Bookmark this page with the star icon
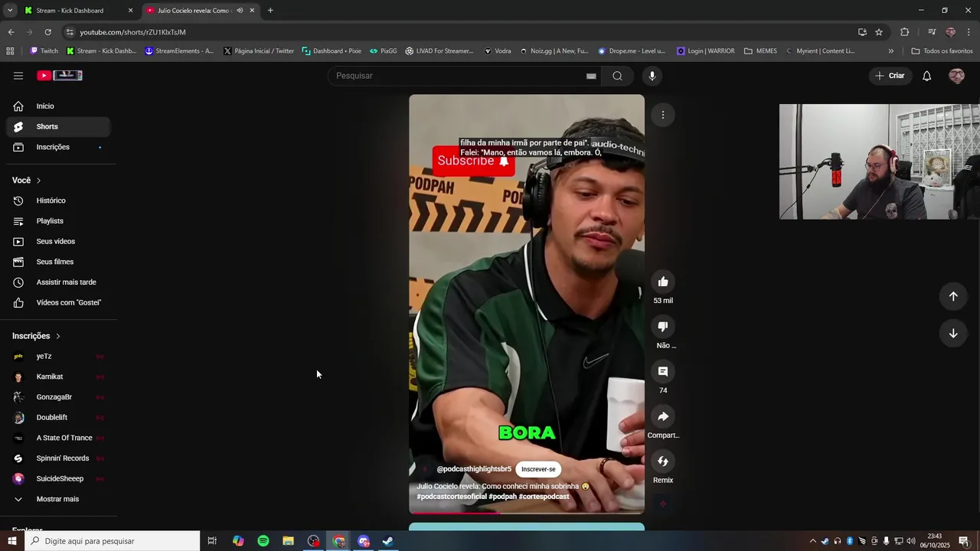The height and width of the screenshot is (551, 980). (879, 32)
